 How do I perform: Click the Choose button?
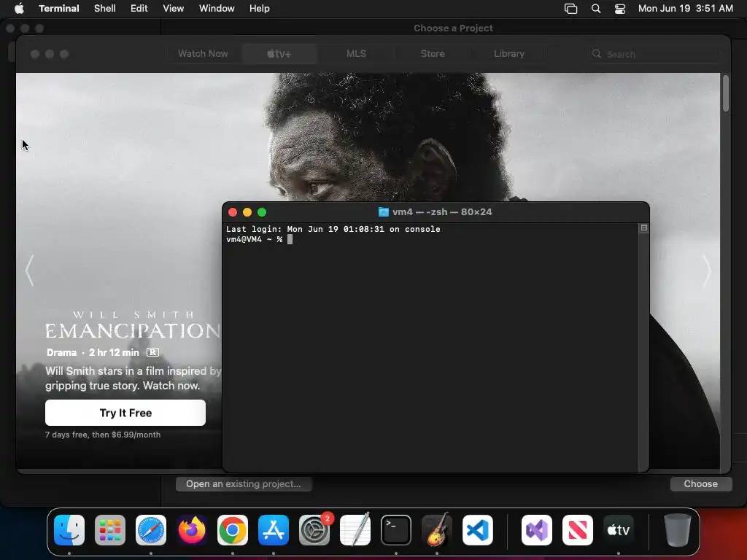(x=701, y=484)
